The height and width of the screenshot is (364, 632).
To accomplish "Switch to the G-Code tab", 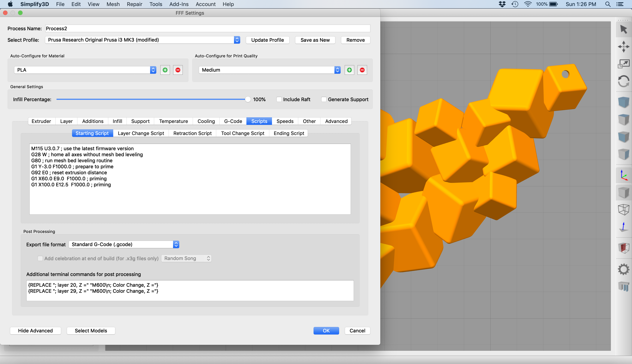I will click(x=233, y=121).
